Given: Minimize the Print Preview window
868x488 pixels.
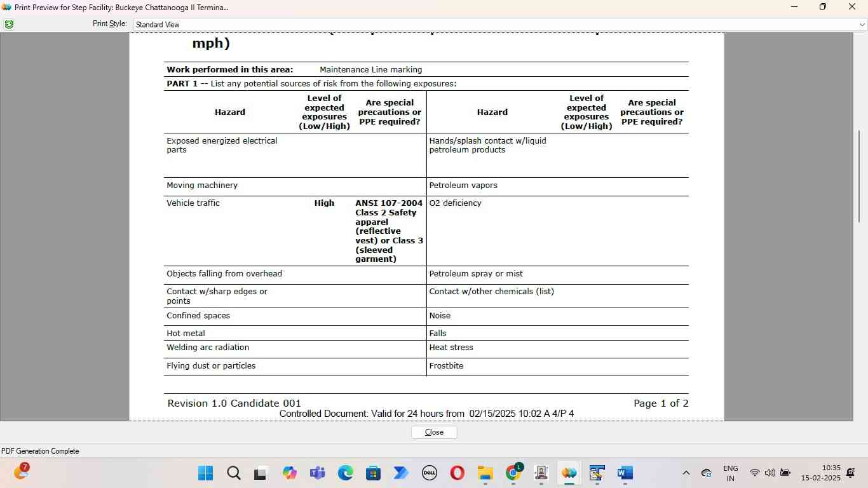Looking at the screenshot, I should 794,7.
